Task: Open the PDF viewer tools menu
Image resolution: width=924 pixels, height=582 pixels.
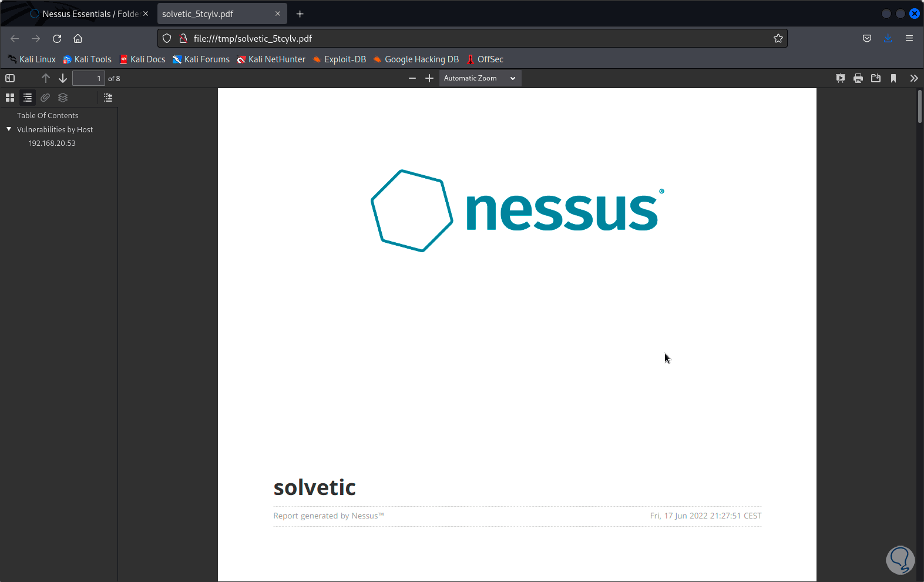Action: (x=914, y=78)
